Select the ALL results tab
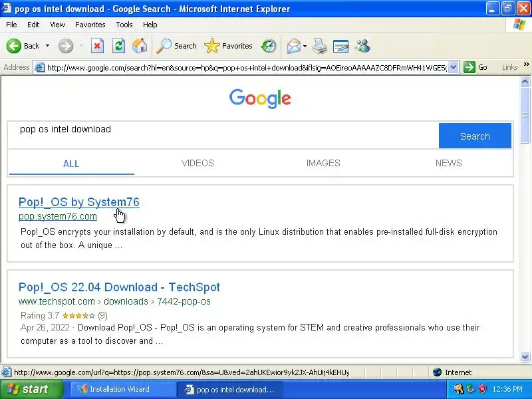Viewport: 532px width, 399px height. pos(71,164)
